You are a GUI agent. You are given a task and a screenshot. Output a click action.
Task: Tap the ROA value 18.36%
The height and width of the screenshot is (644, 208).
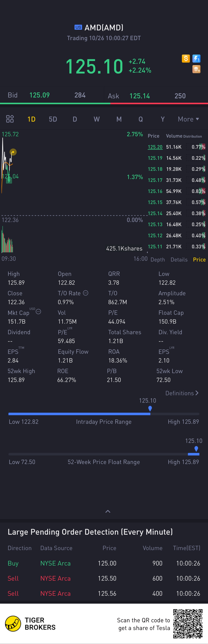[118, 360]
